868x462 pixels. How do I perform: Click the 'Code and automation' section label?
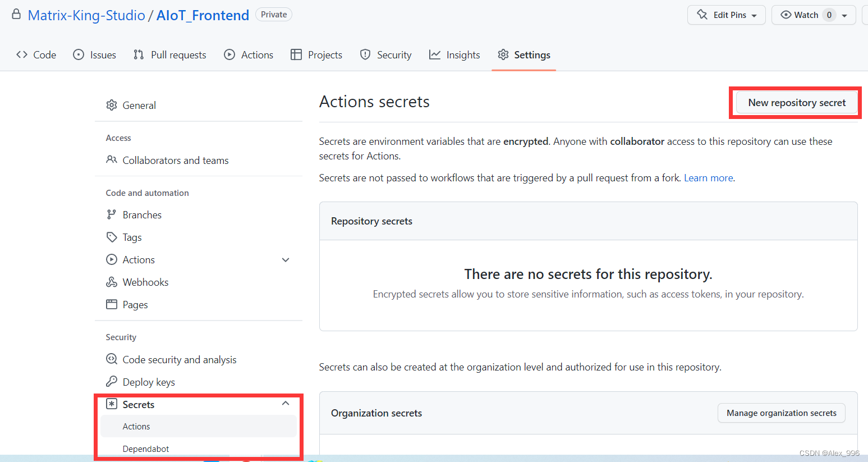coord(147,193)
